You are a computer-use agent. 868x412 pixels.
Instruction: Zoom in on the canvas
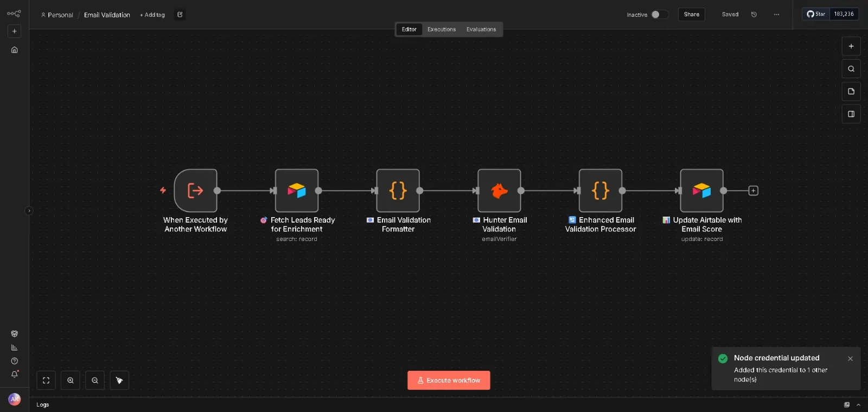pos(71,381)
